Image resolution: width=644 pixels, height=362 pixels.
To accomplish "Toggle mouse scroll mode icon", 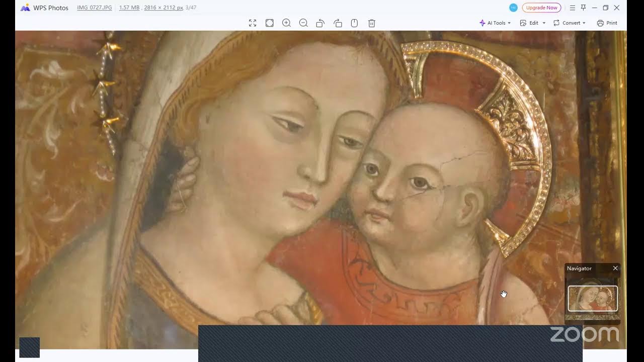I will (x=354, y=23).
